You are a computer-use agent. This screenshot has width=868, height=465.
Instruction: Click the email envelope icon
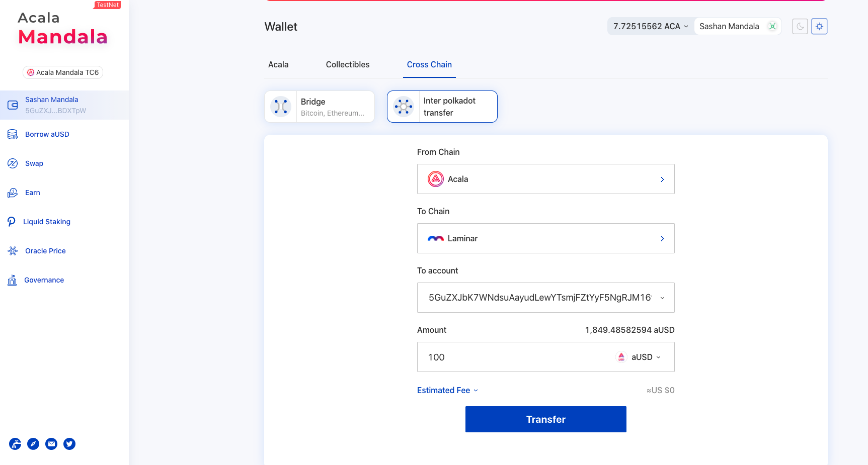(x=51, y=444)
